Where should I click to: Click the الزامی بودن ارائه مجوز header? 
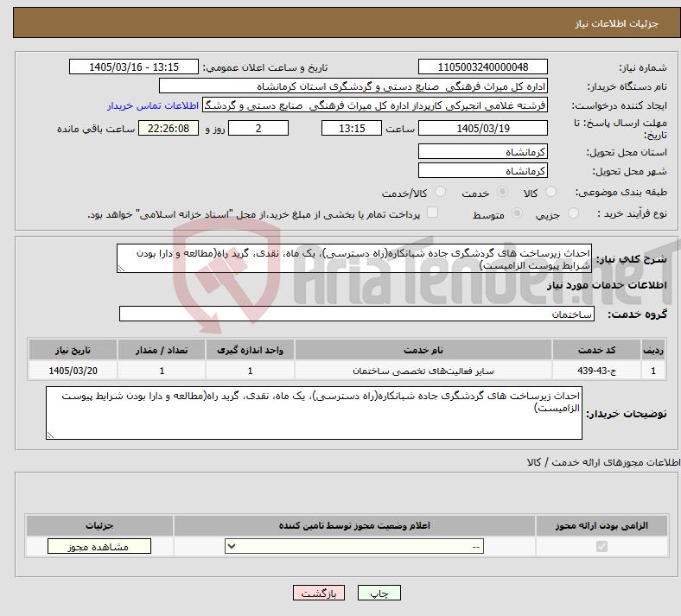[x=602, y=525]
